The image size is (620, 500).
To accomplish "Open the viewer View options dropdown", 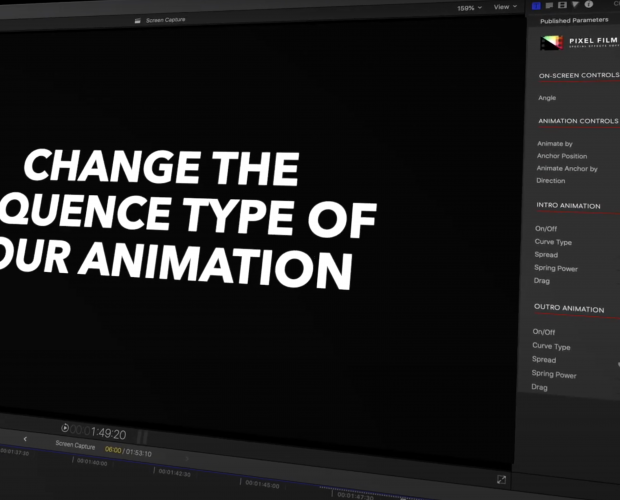I will (x=505, y=7).
